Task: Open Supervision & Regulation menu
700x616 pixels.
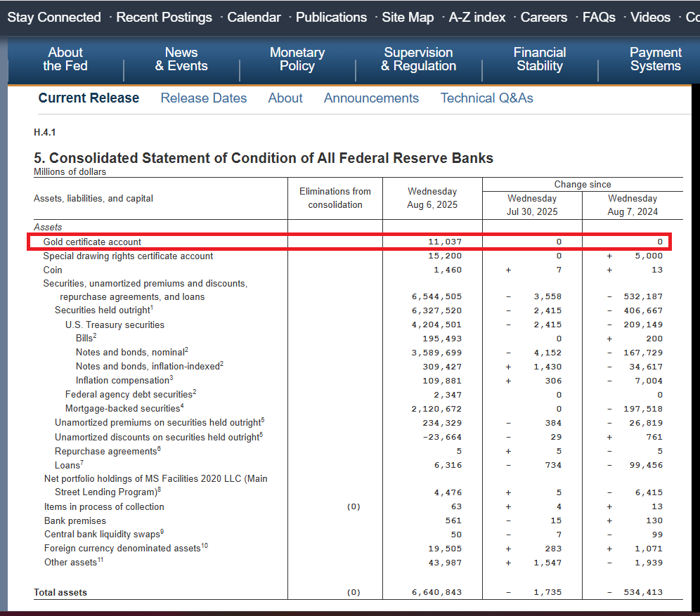Action: tap(418, 60)
